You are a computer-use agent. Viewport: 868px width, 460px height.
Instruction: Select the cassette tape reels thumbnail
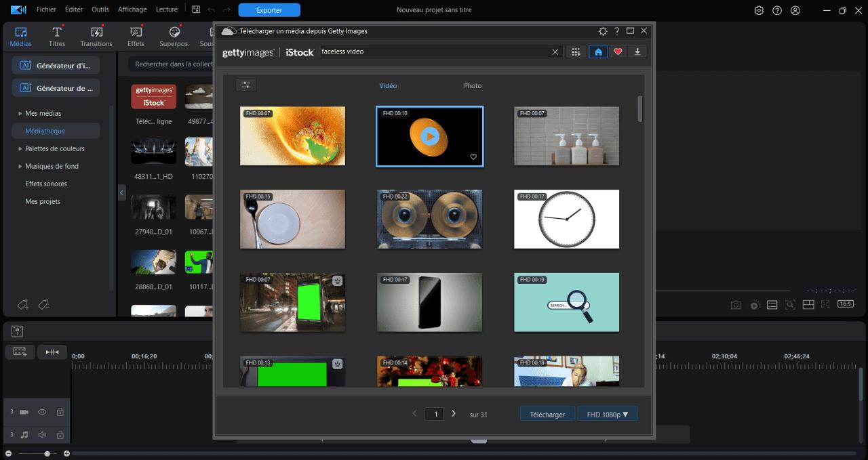pos(430,219)
